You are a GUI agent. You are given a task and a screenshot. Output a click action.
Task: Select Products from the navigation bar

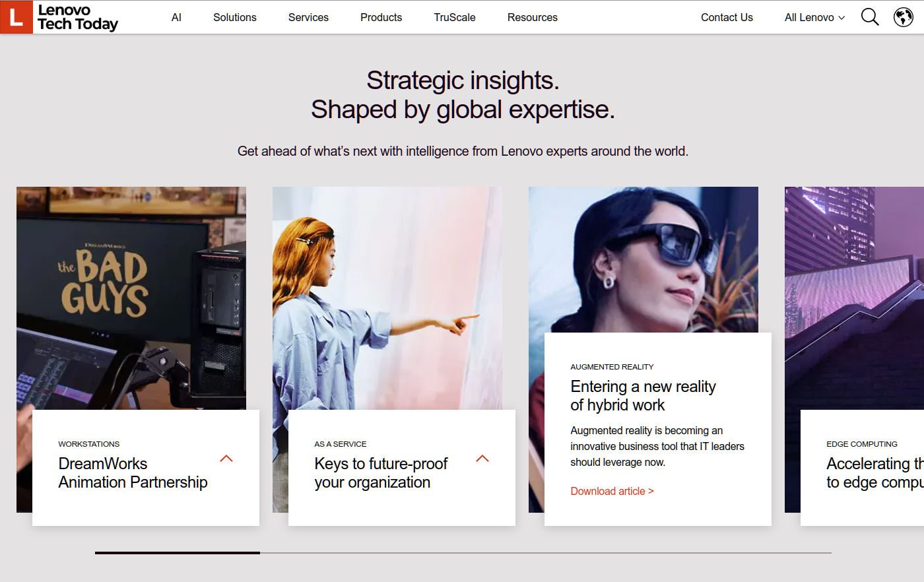[x=381, y=18]
